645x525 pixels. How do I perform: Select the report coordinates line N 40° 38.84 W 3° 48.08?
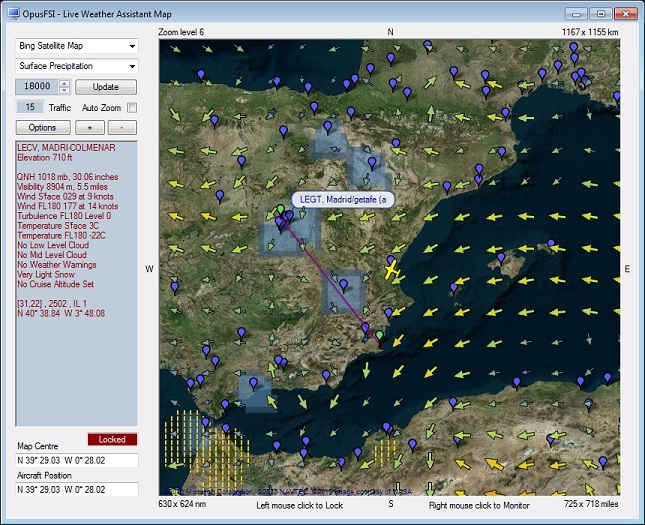click(61, 314)
